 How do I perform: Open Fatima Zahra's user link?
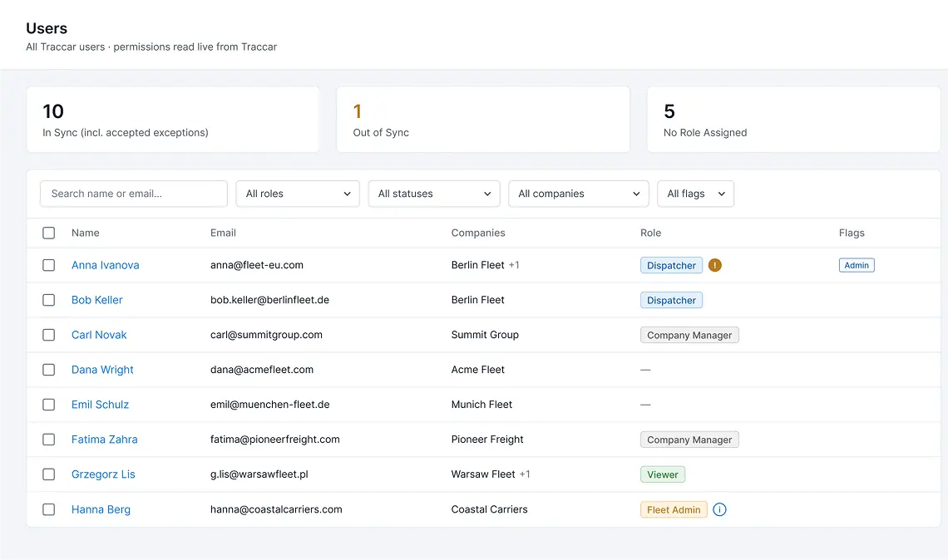(x=105, y=440)
